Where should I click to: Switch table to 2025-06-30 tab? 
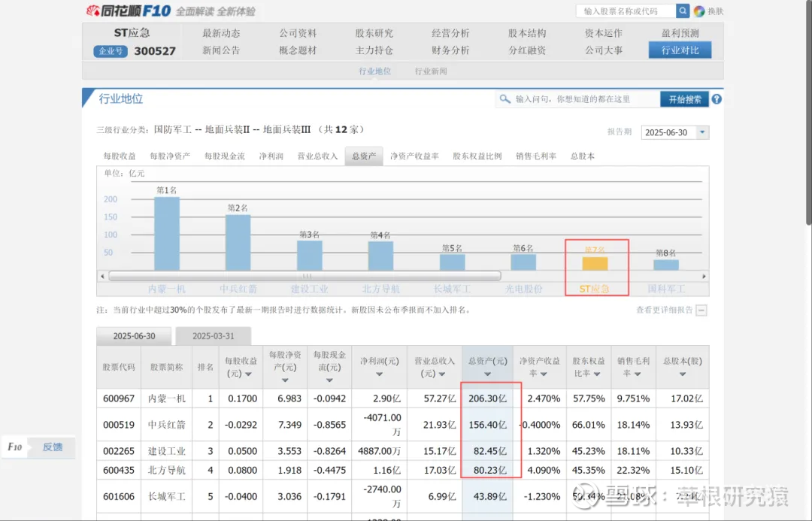pos(134,336)
